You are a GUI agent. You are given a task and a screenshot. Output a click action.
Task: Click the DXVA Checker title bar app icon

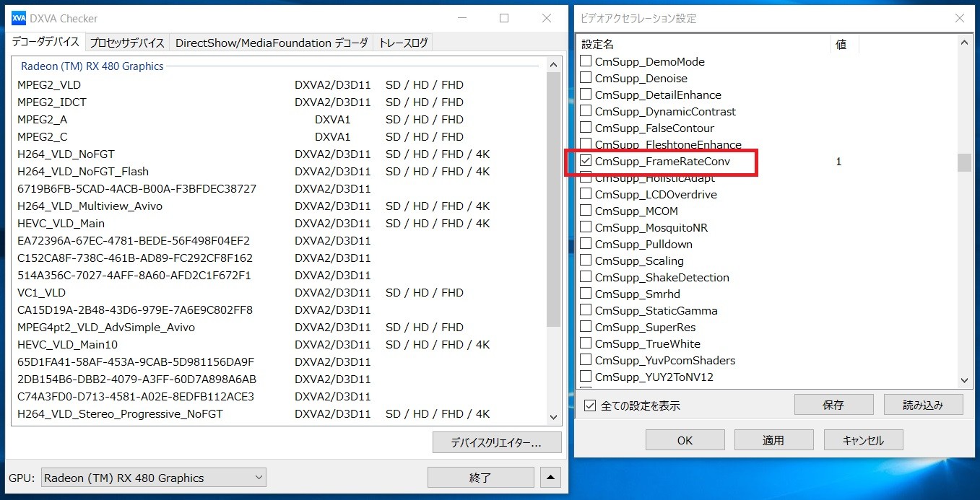tap(19, 18)
